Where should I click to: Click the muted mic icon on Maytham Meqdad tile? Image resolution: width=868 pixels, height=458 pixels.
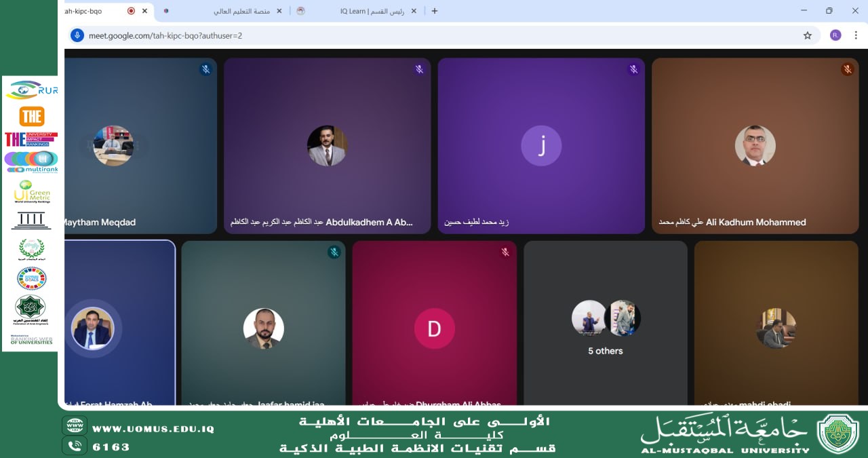click(205, 69)
